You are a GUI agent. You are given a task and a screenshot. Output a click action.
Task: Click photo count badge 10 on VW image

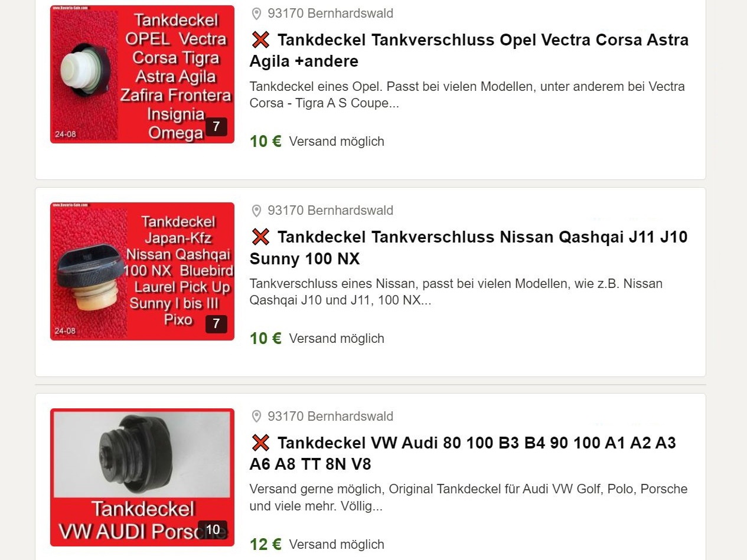tap(213, 530)
